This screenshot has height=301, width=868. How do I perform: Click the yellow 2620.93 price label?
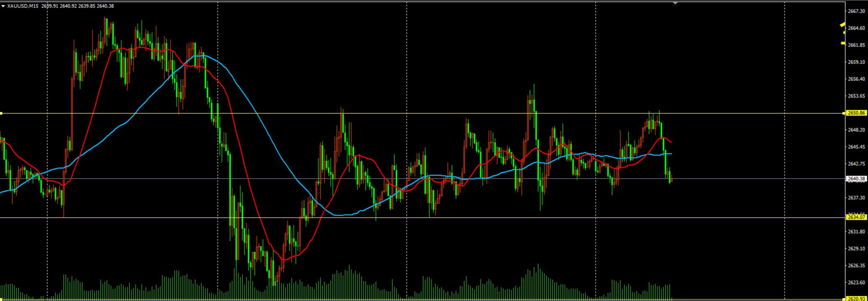(x=856, y=299)
